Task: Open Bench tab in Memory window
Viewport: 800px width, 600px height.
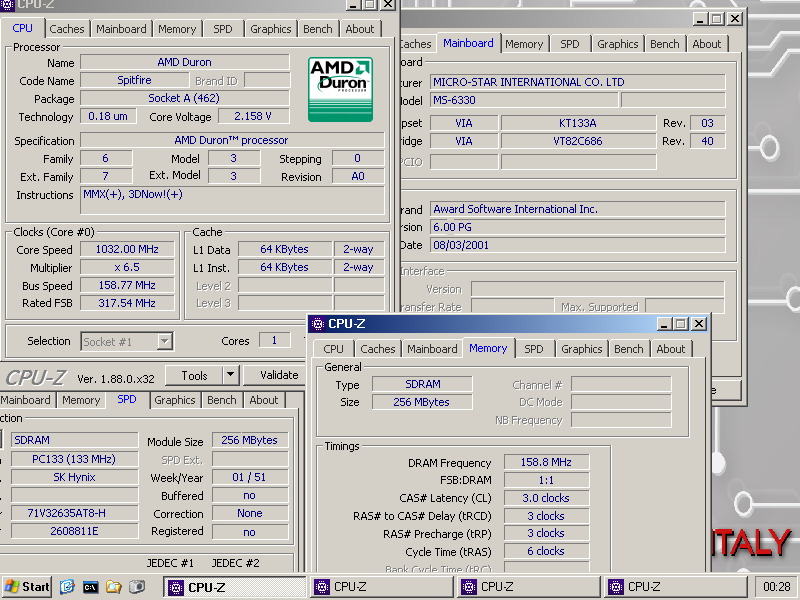Action: click(x=629, y=349)
